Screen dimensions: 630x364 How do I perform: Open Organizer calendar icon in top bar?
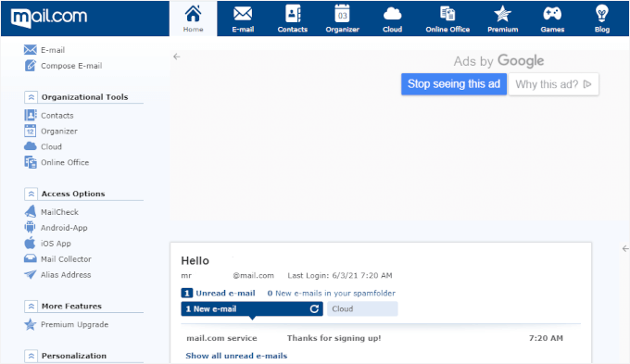[342, 14]
